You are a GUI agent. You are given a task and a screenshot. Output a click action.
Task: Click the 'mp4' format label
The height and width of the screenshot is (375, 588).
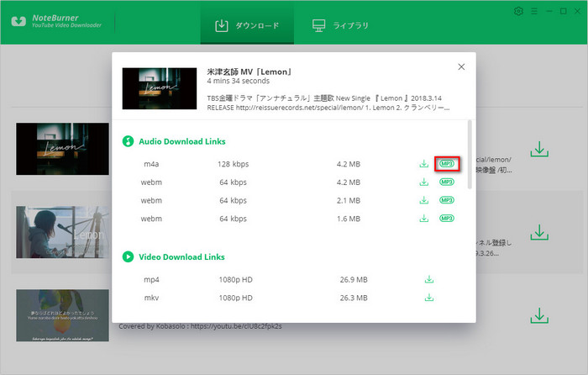point(151,280)
